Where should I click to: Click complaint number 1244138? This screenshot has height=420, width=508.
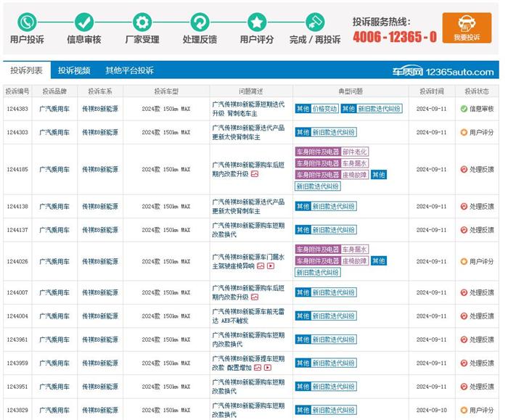pos(17,206)
